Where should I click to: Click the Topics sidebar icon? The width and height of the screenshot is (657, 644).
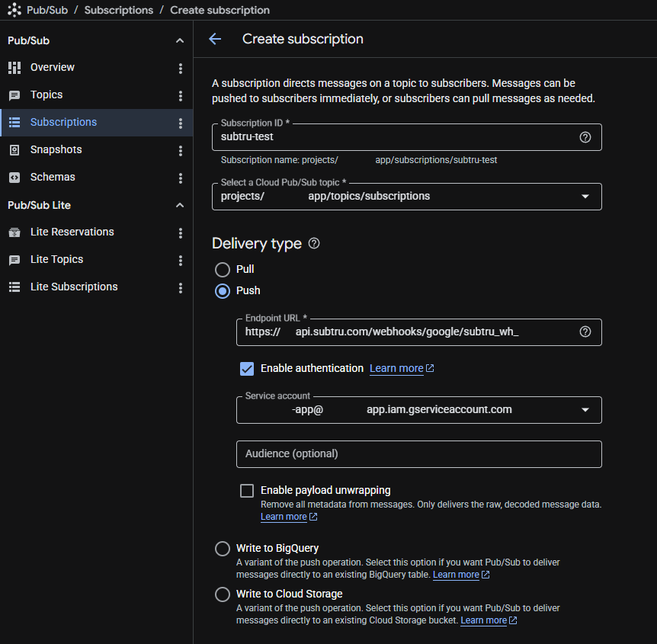pos(14,95)
